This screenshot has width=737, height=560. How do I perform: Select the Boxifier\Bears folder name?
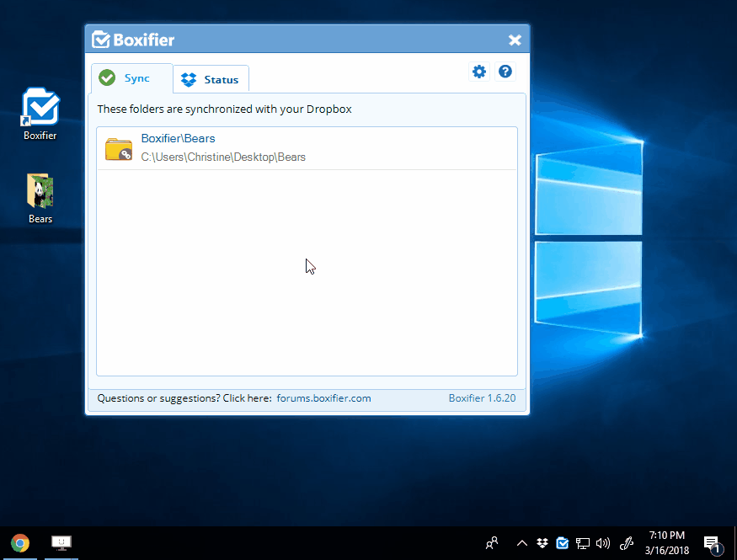(x=178, y=139)
